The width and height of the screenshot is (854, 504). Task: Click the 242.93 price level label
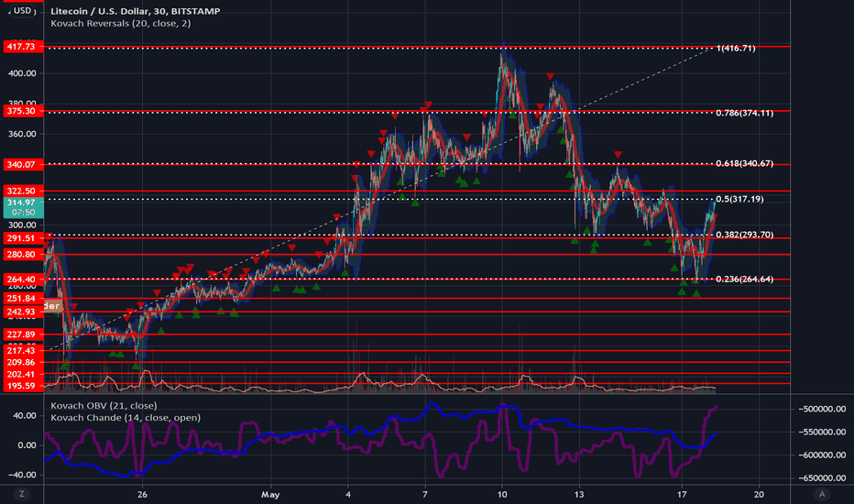[x=22, y=312]
